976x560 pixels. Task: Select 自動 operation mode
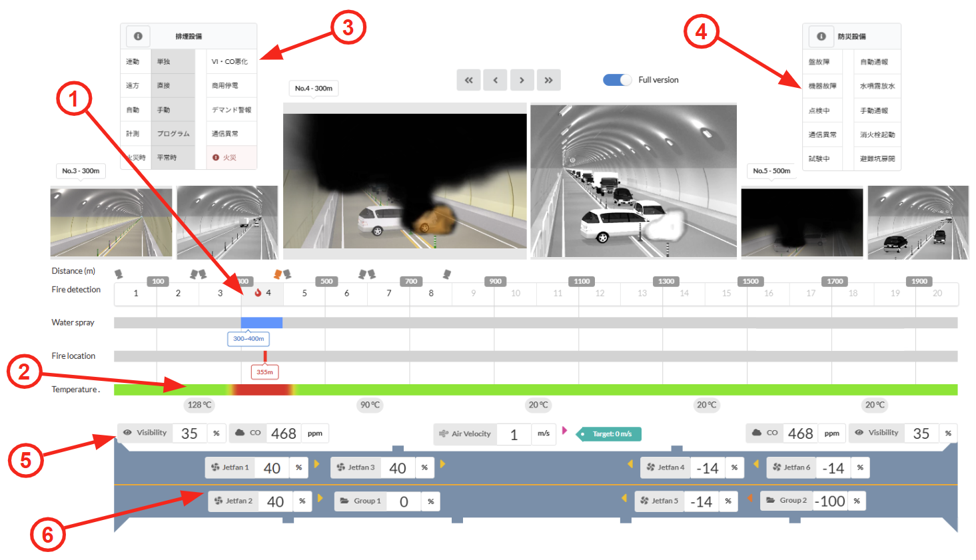pos(136,110)
